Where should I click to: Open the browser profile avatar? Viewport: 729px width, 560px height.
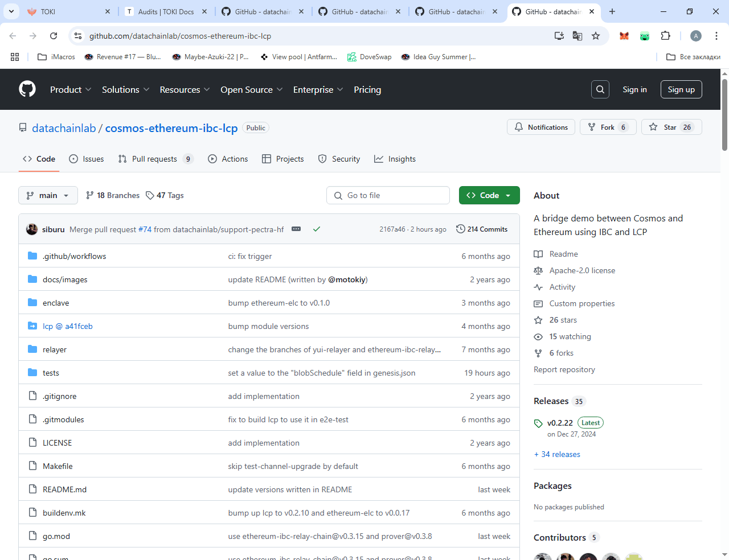coord(696,36)
